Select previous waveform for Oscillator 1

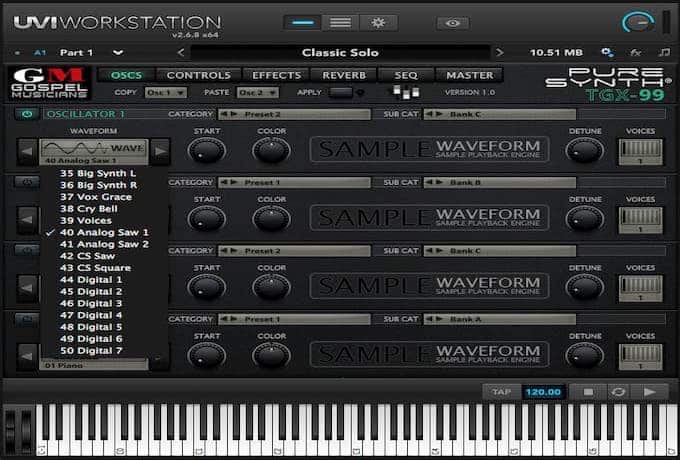coord(27,152)
